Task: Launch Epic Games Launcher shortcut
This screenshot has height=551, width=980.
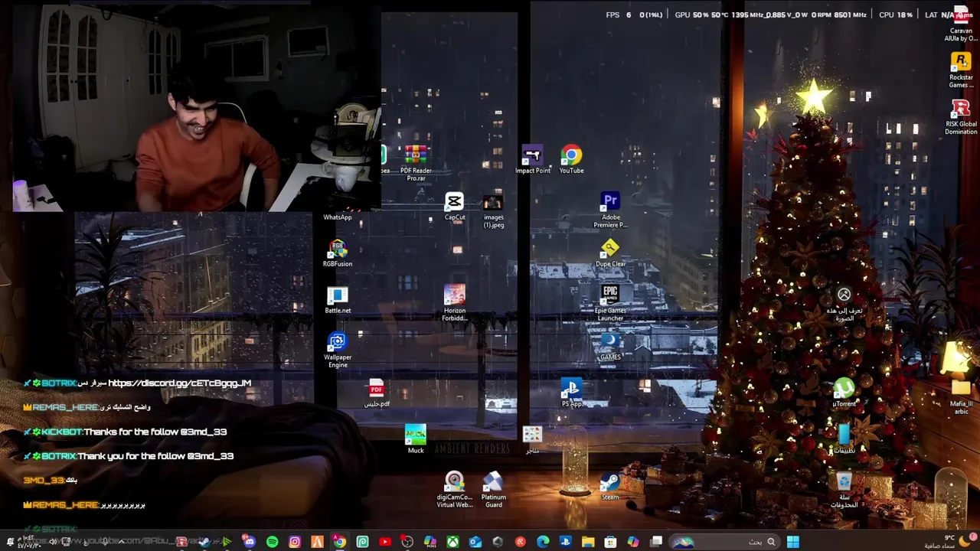Action: [610, 304]
